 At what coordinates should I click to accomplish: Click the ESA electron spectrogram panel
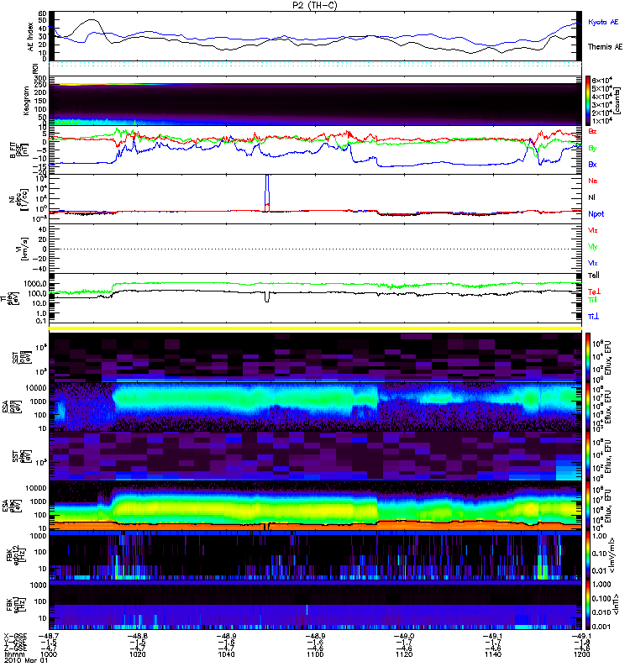coord(315,506)
